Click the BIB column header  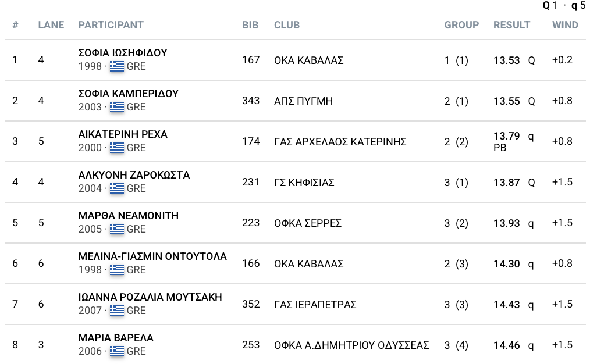click(250, 25)
